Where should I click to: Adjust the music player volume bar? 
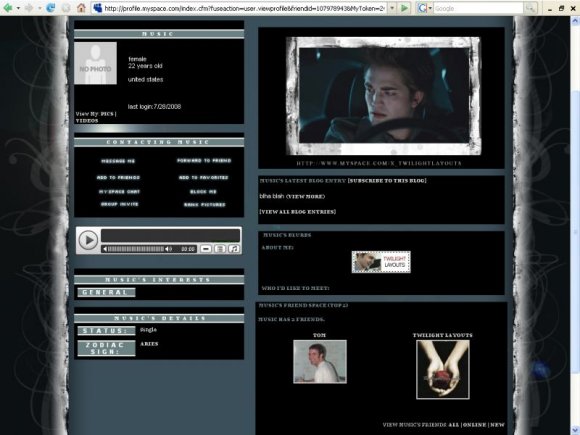136,249
